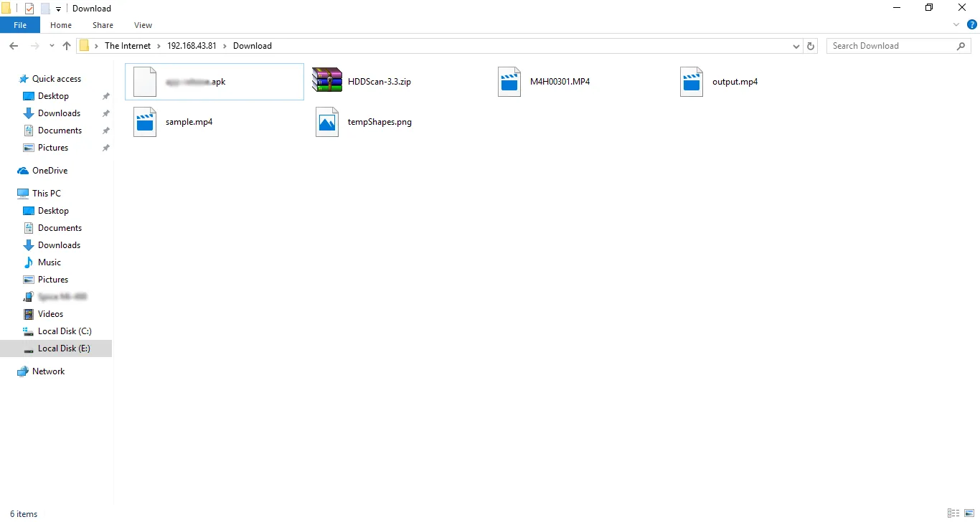980x522 pixels.
Task: Expand the address bar history dropdown
Action: click(796, 46)
